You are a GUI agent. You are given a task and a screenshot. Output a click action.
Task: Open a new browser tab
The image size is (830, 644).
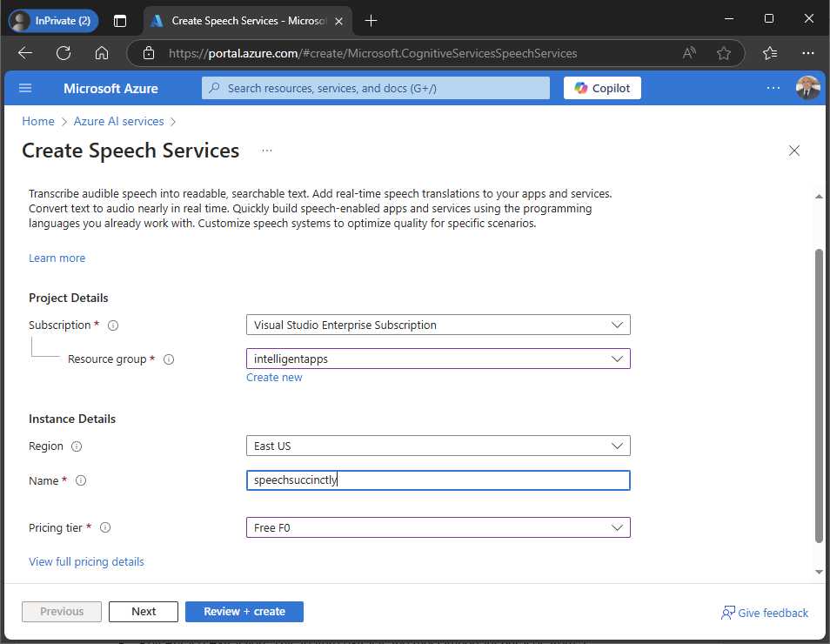tap(371, 21)
